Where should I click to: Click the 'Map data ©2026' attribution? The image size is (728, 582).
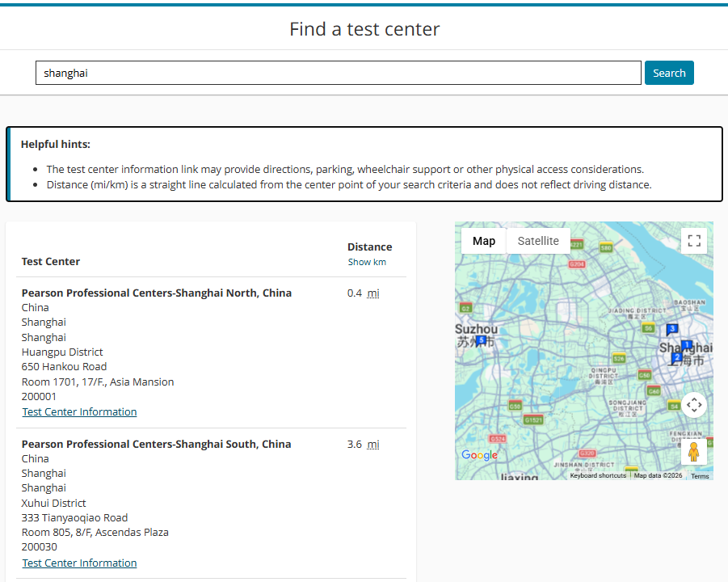[x=658, y=475]
